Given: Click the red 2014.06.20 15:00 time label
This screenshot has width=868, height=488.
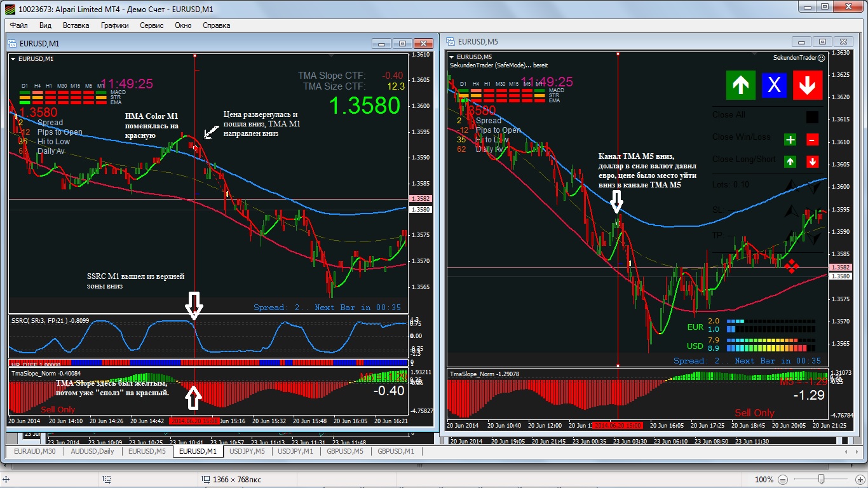Looking at the screenshot, I should pyautogui.click(x=618, y=425).
